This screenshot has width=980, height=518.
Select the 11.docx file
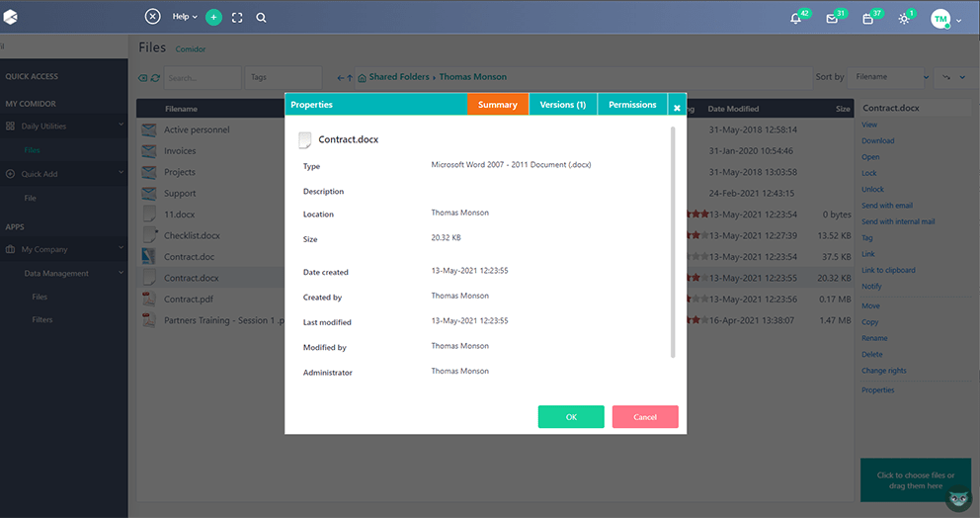coord(179,214)
